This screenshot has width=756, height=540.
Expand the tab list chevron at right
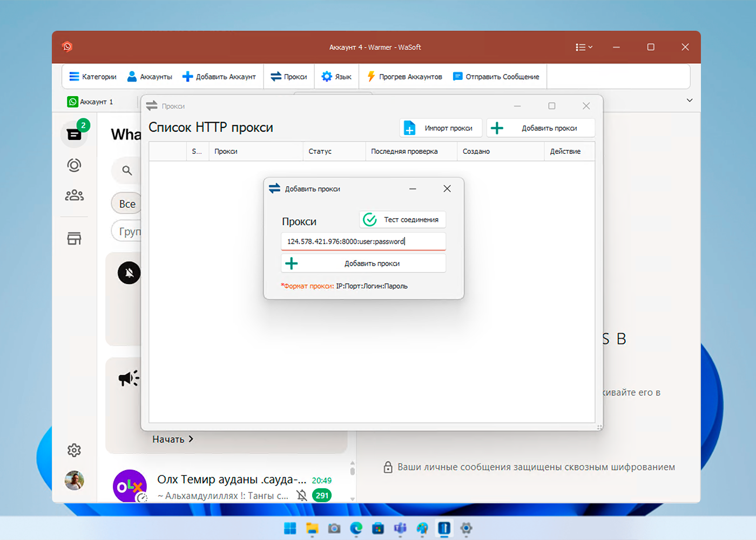coord(690,100)
